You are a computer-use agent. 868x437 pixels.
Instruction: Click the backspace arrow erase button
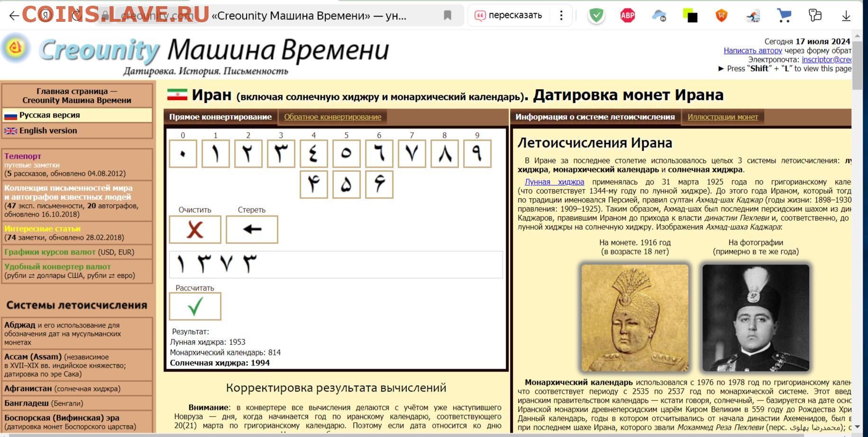pyautogui.click(x=252, y=229)
